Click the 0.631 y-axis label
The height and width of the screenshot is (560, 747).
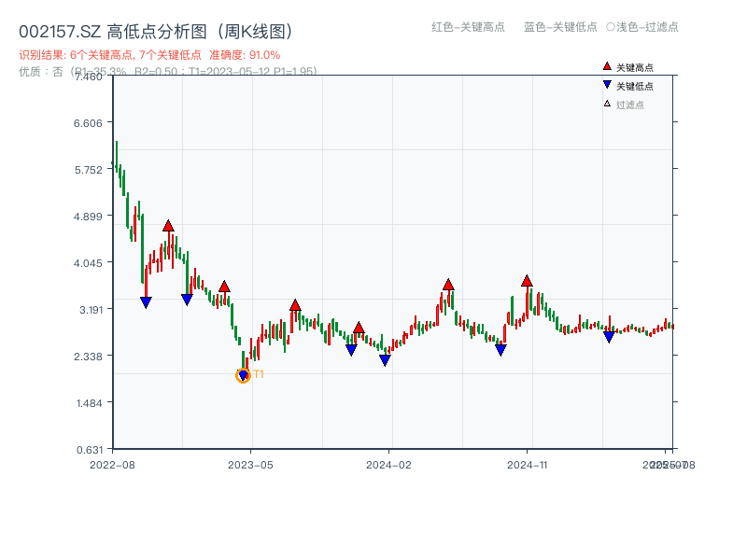[x=90, y=450]
